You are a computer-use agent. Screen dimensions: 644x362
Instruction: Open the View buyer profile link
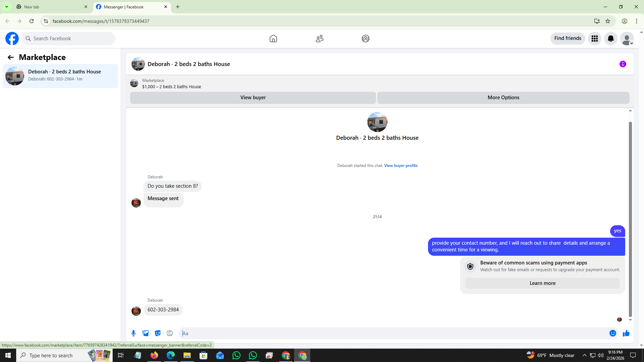[x=400, y=166]
